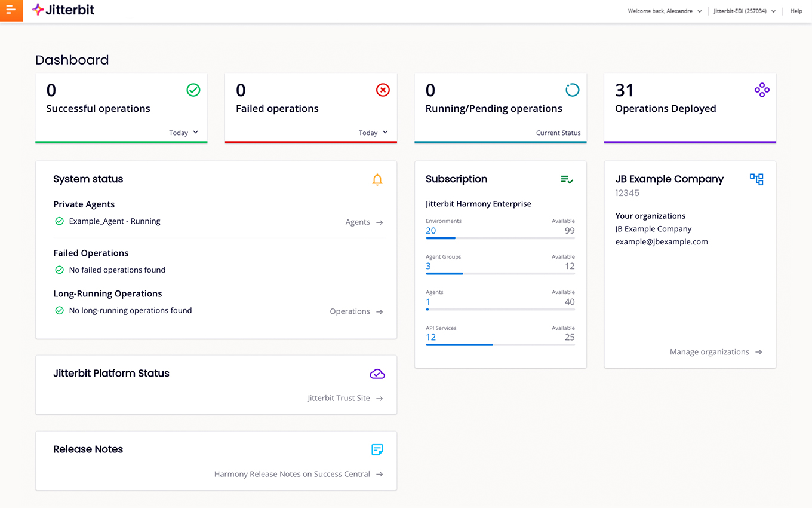812x508 pixels.
Task: Click the Your organizations label
Action: (x=650, y=216)
